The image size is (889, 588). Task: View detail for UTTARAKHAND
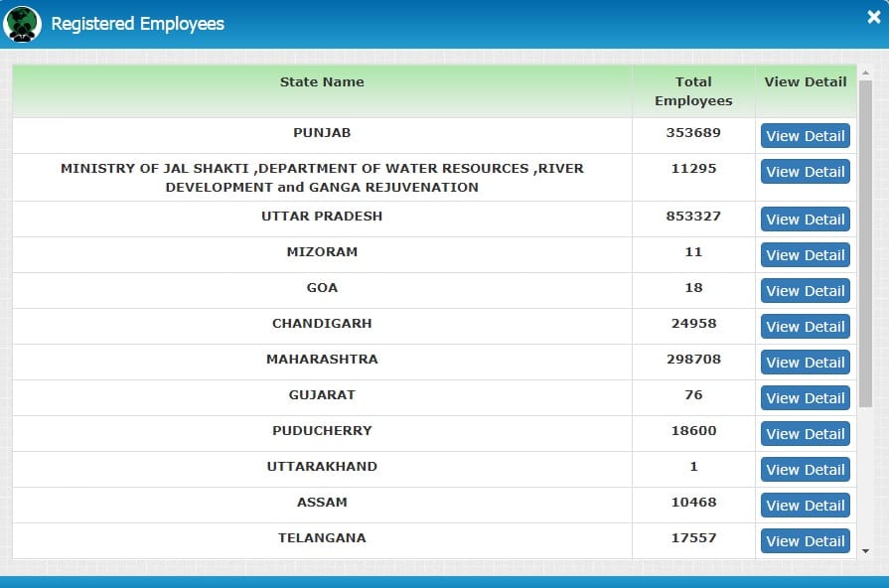coord(806,469)
